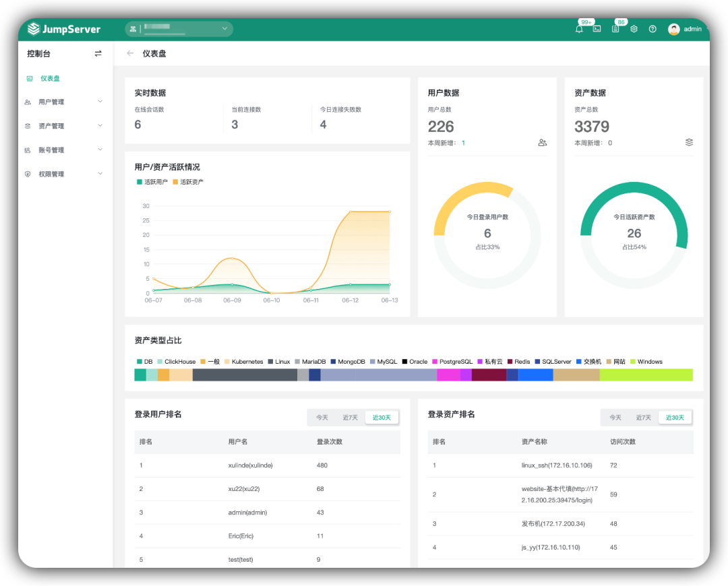The height and width of the screenshot is (586, 728).
Task: Open the notifications bell with 99+ badge
Action: pos(579,29)
